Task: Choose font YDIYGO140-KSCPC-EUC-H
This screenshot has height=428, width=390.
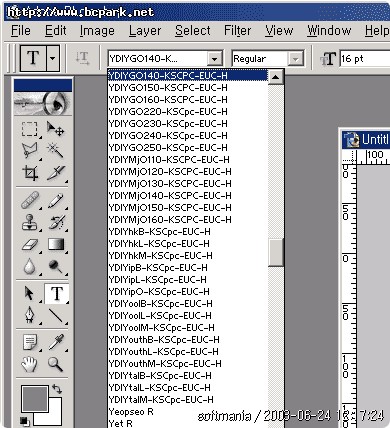Action: (x=187, y=76)
